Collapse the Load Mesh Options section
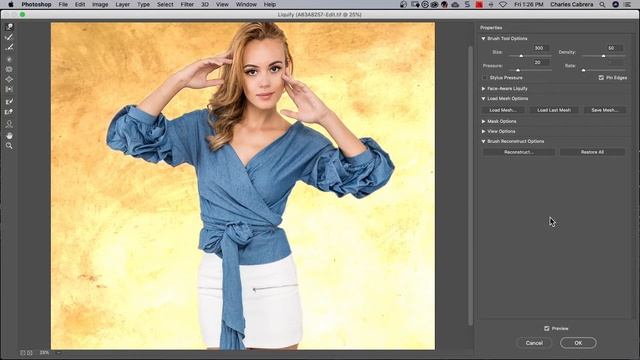This screenshot has height=360, width=640. (x=483, y=99)
